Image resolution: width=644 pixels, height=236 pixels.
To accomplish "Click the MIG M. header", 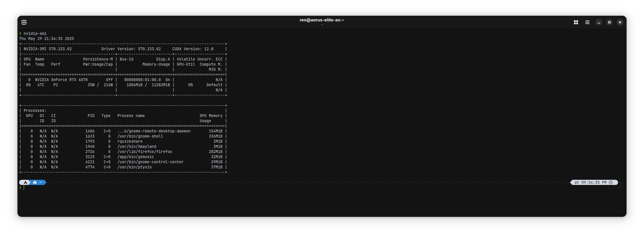I will click(x=216, y=69).
